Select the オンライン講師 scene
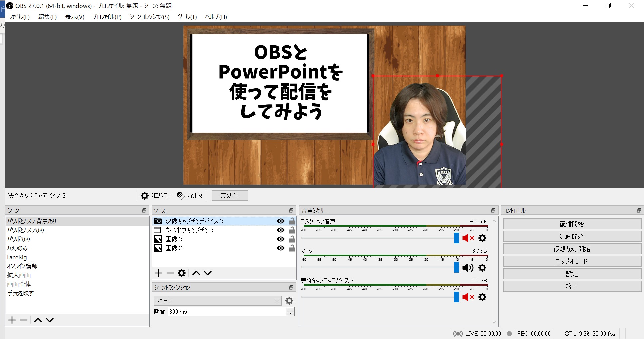The image size is (644, 339). click(x=77, y=266)
